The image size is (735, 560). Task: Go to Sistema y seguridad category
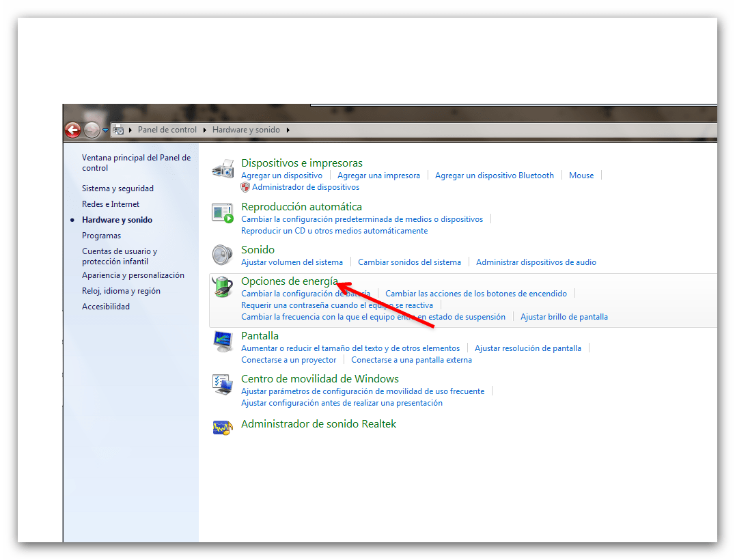[x=117, y=188]
